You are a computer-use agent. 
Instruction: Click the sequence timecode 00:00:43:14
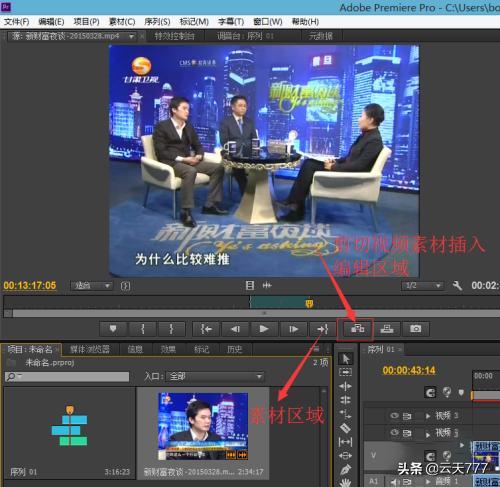click(409, 370)
